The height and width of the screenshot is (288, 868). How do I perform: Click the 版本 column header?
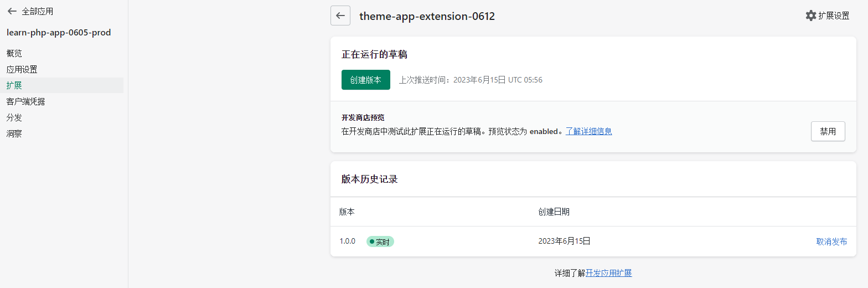point(347,212)
